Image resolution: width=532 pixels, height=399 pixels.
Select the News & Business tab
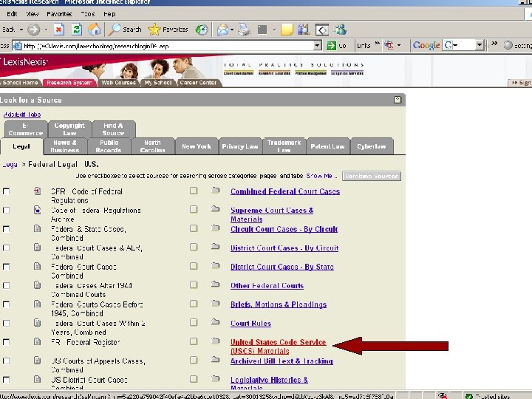(x=65, y=146)
